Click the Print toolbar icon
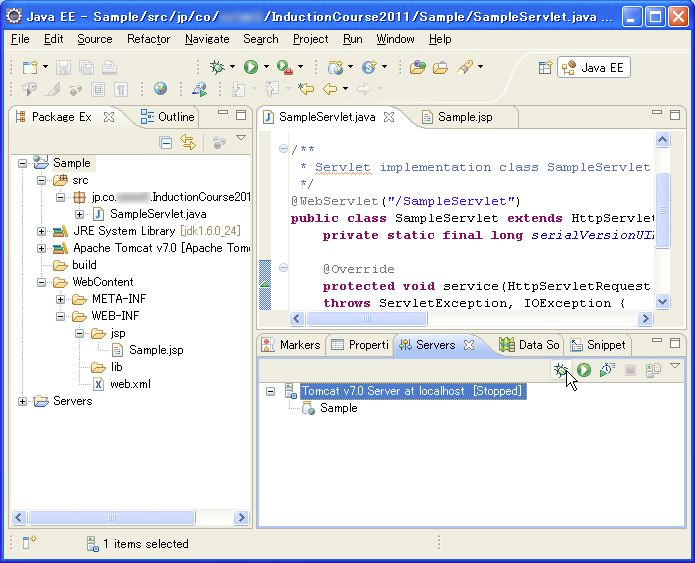 (x=109, y=67)
